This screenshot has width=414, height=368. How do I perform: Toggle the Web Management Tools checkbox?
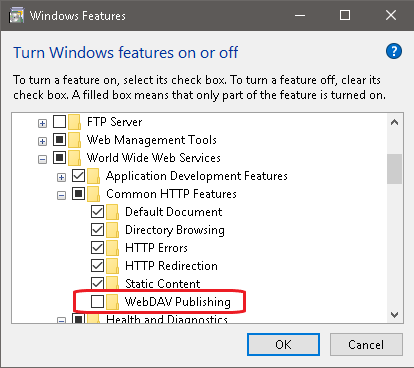60,140
